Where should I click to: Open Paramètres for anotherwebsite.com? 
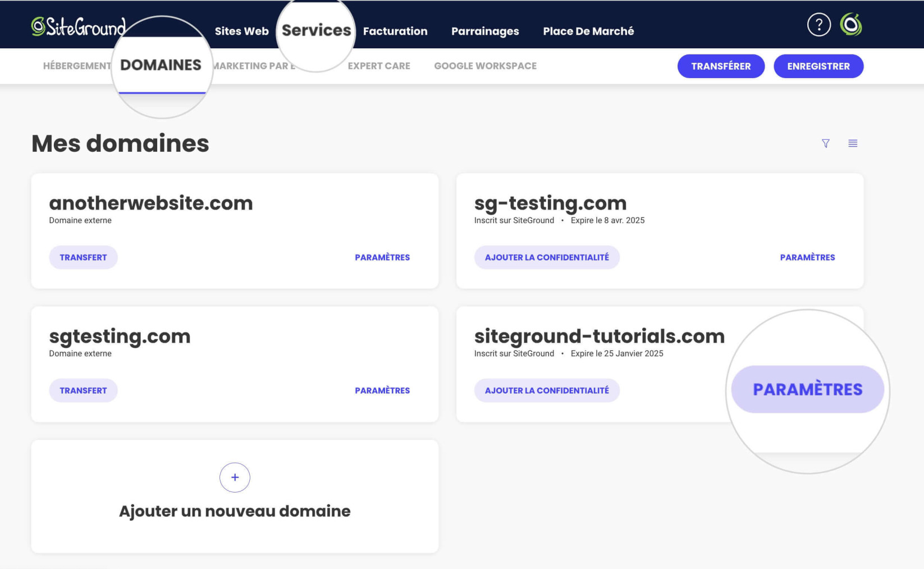pyautogui.click(x=382, y=257)
